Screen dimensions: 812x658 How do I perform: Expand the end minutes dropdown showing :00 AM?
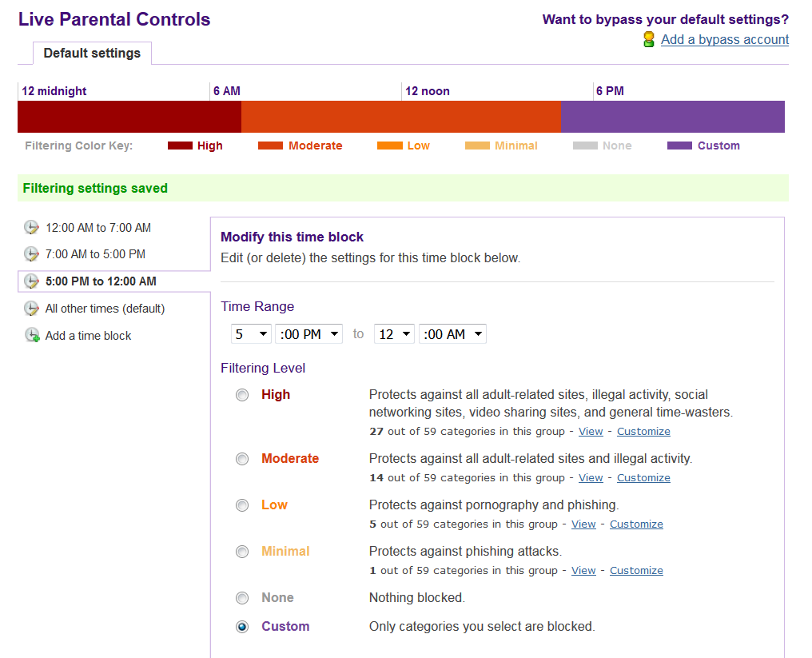tap(452, 334)
